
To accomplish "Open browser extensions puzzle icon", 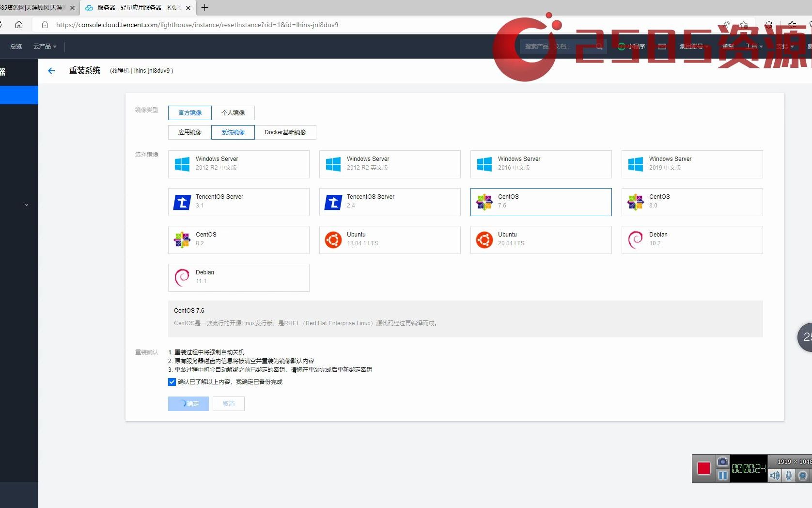I will pyautogui.click(x=768, y=25).
